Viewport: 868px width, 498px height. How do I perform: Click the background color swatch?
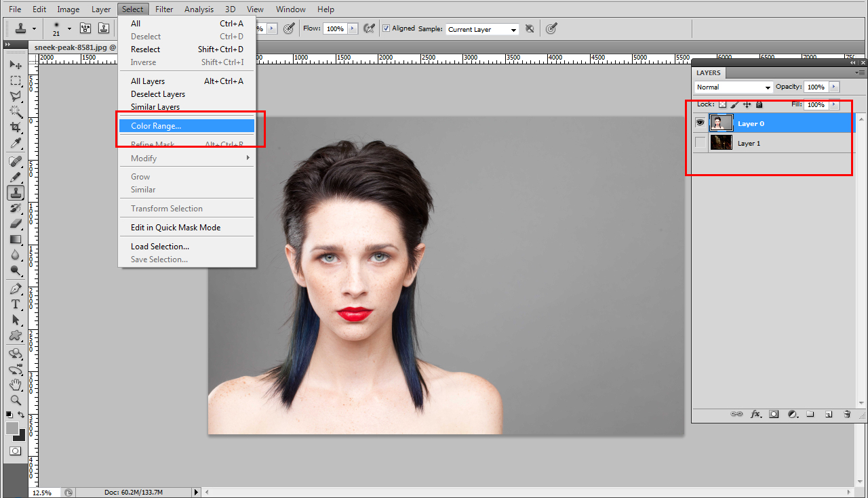pos(21,436)
